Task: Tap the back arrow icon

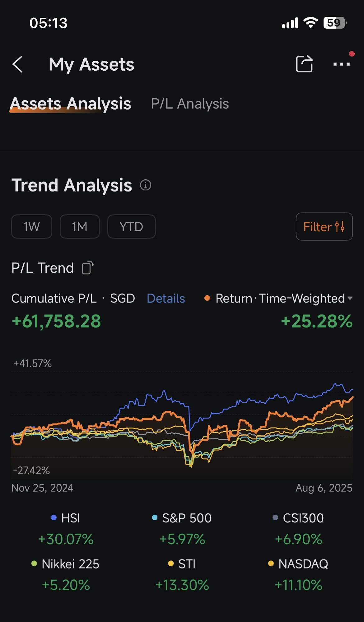Action: 17,64
